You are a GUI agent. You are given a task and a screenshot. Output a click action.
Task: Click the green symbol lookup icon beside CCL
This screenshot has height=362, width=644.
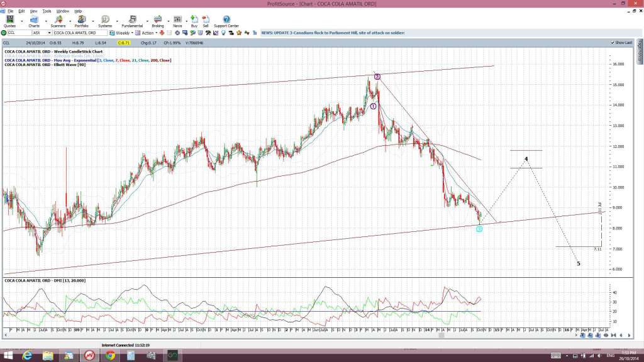[4, 33]
